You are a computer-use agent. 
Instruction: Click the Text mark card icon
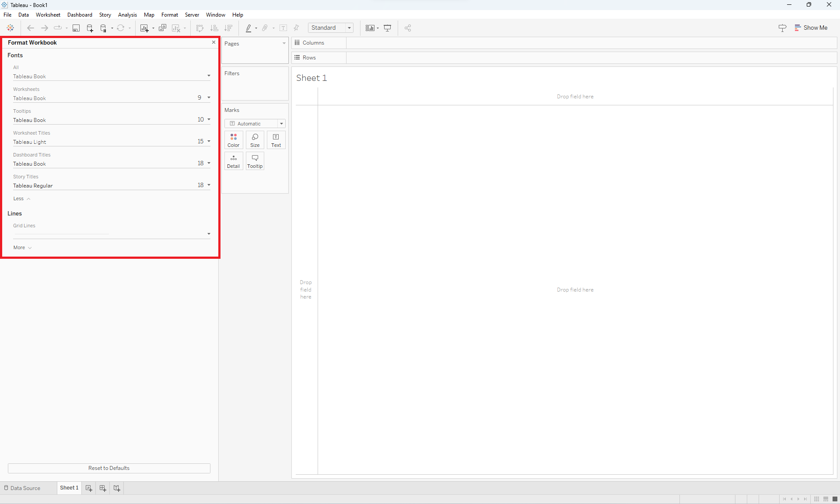pyautogui.click(x=275, y=139)
